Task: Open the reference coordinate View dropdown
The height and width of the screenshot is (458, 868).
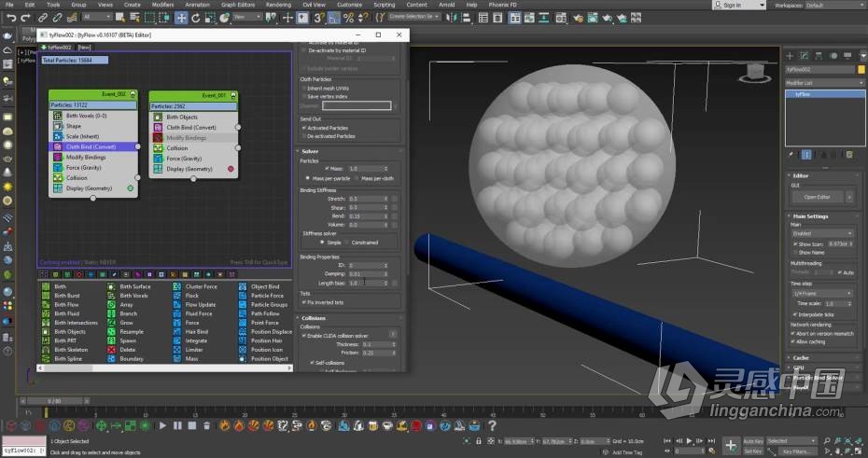Action: coord(247,17)
